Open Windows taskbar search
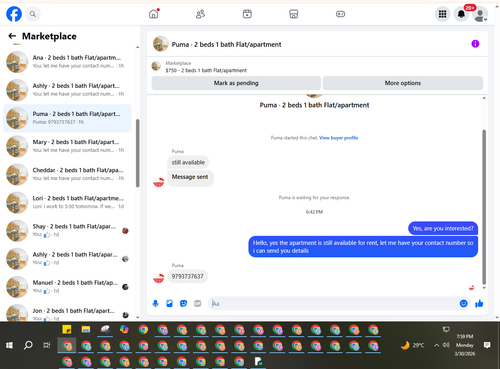Image resolution: width=500 pixels, height=369 pixels. (x=28, y=345)
